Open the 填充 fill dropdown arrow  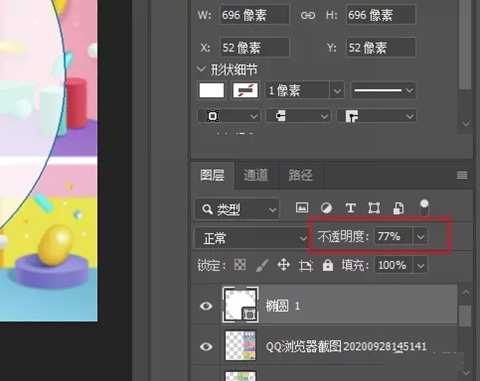tap(420, 266)
